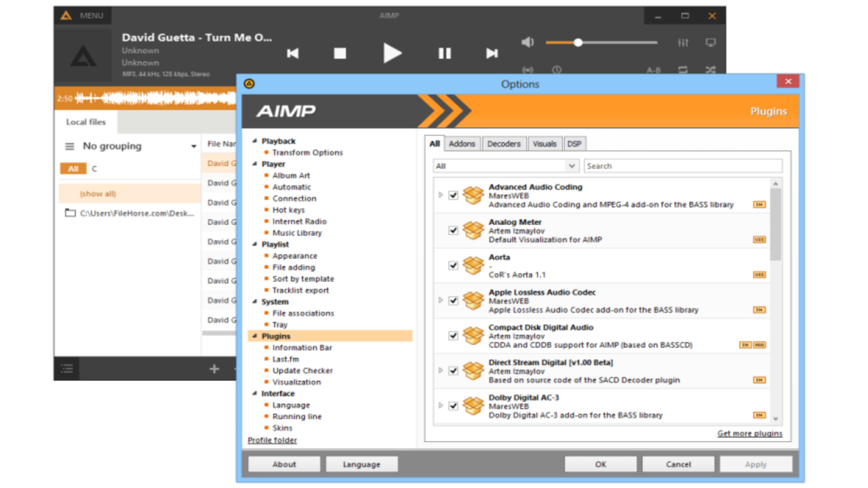Uncheck the Aorta plugin
This screenshot has width=868, height=488.
tap(453, 266)
